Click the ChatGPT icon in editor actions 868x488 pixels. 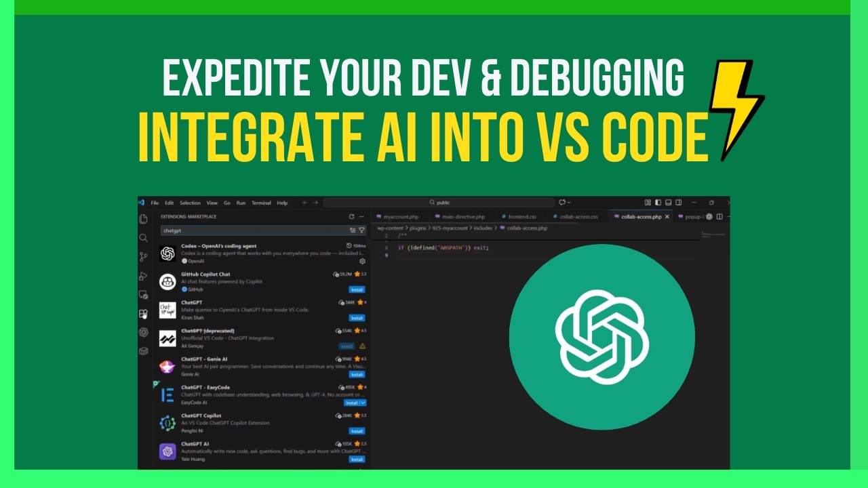tap(709, 217)
